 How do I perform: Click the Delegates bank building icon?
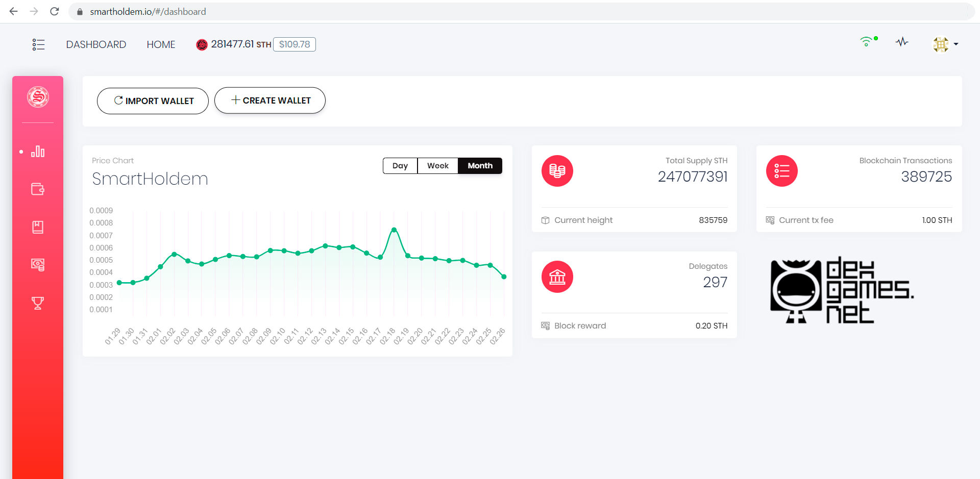coord(557,277)
